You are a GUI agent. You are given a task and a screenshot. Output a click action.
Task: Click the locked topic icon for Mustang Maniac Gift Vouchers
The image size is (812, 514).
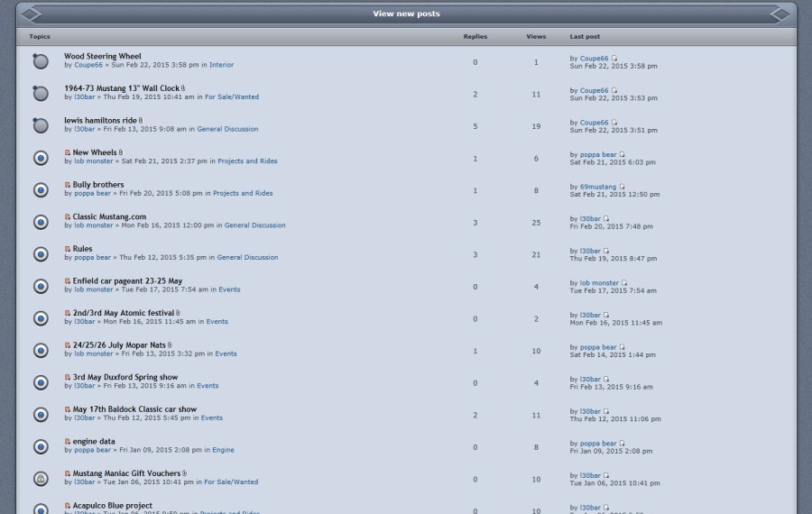(x=41, y=478)
